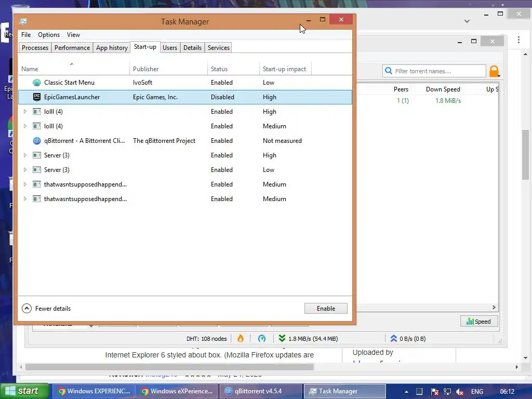Expand the second thatwasntsupposedhappend... group
Image resolution: width=532 pixels, height=399 pixels.
tap(25, 199)
